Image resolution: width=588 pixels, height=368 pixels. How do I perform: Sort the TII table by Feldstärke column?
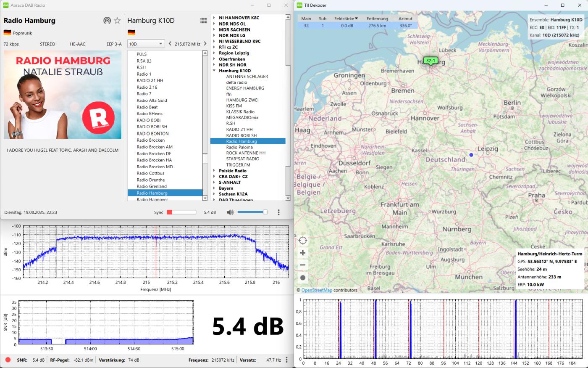click(x=346, y=19)
